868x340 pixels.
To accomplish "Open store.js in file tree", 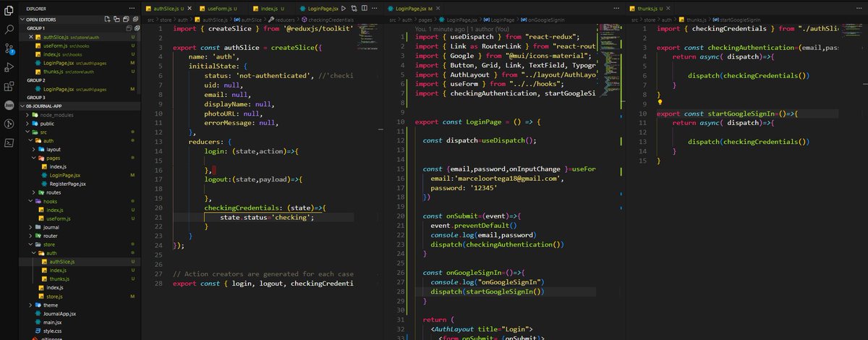I will point(54,297).
